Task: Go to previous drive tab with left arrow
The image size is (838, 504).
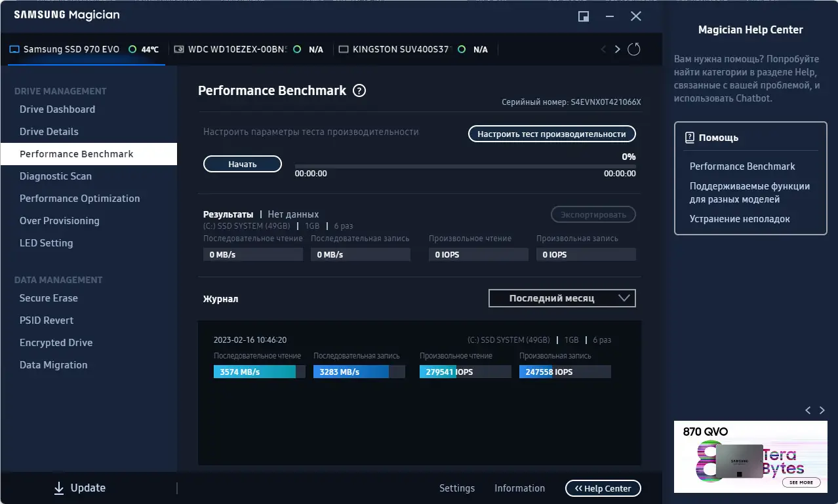Action: pyautogui.click(x=603, y=49)
